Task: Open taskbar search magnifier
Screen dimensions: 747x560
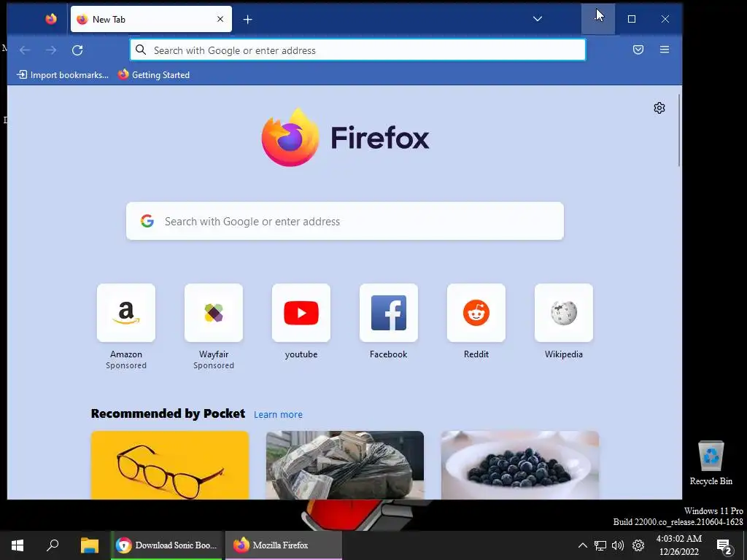Action: (53, 545)
